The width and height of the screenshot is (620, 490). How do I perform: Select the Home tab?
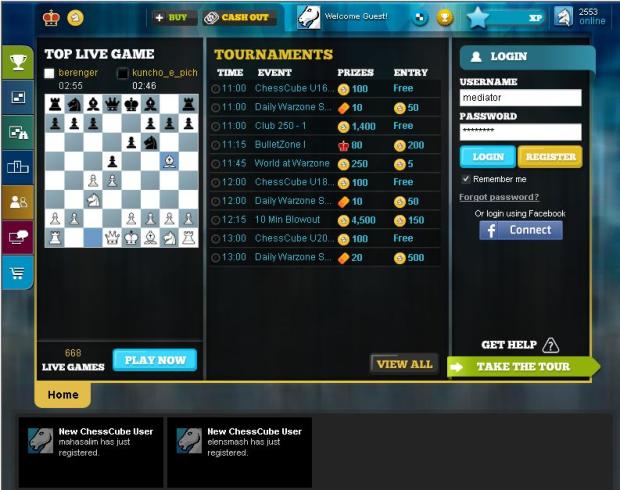tap(63, 395)
